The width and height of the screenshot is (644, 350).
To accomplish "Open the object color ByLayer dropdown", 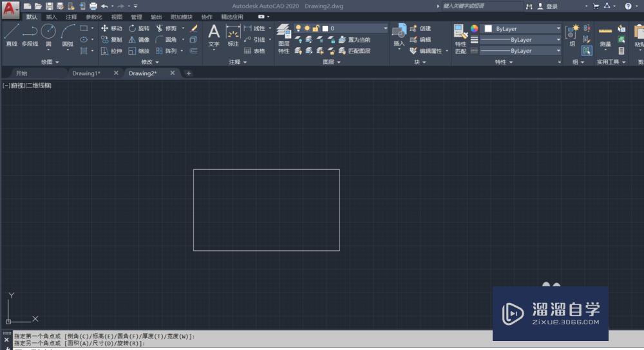I will 558,28.
